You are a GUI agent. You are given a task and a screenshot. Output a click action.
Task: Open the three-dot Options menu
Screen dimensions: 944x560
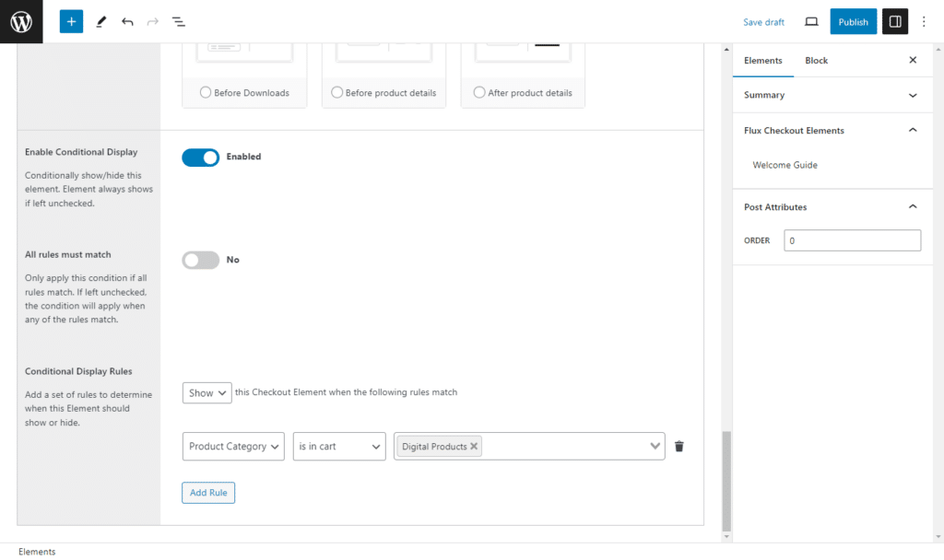pos(925,21)
